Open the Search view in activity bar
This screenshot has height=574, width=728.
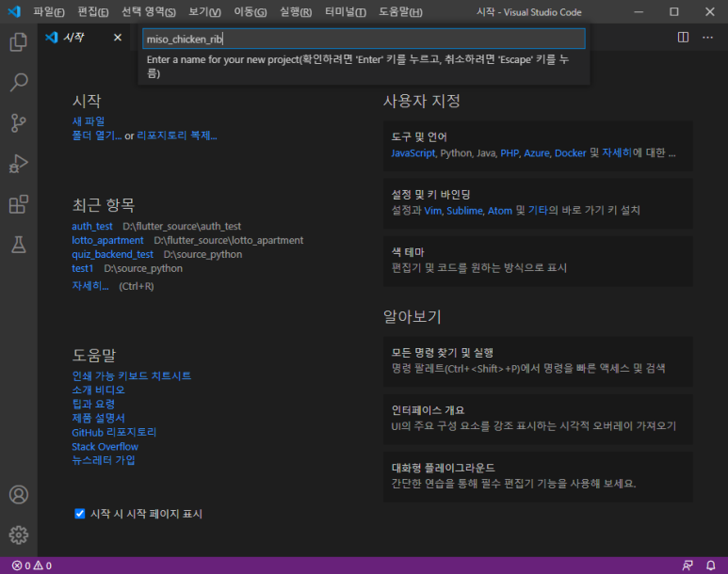(x=19, y=83)
